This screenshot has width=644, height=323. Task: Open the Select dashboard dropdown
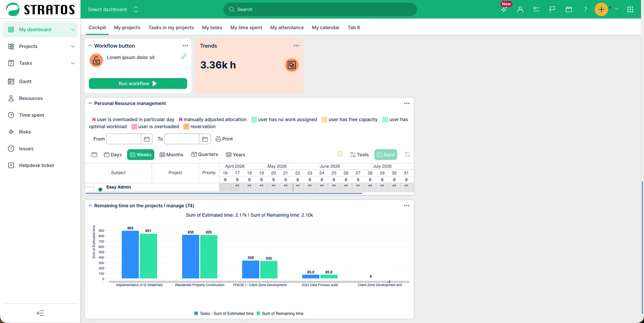[x=113, y=9]
